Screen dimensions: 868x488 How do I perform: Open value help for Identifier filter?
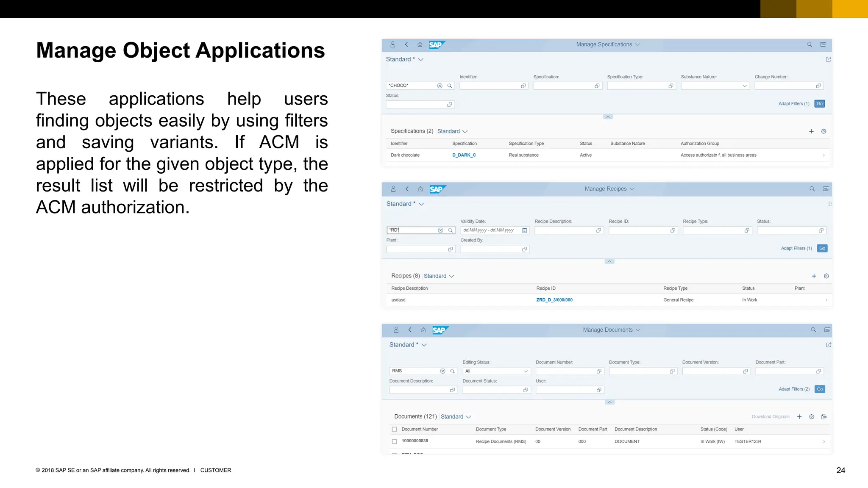(x=523, y=86)
